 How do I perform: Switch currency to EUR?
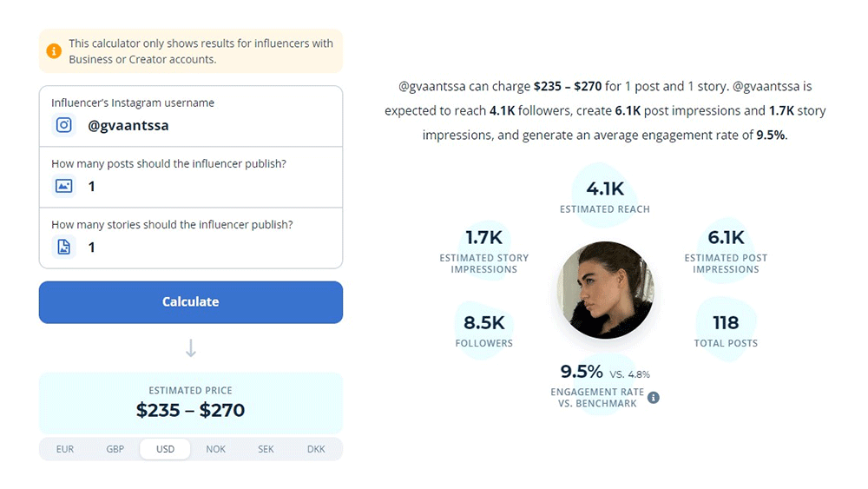coord(65,449)
